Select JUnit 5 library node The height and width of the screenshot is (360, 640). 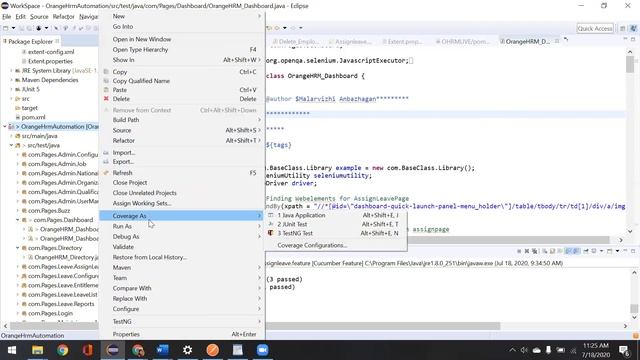point(30,89)
